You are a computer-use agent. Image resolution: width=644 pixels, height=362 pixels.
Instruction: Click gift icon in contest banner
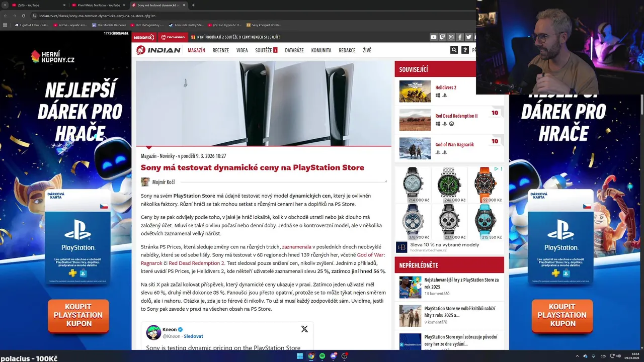[x=193, y=37]
